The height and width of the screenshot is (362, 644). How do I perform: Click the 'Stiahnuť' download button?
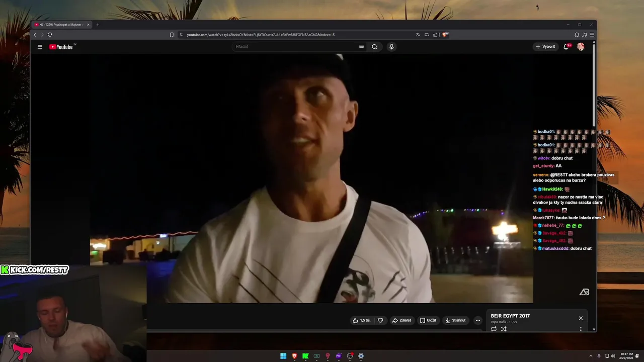tap(455, 320)
